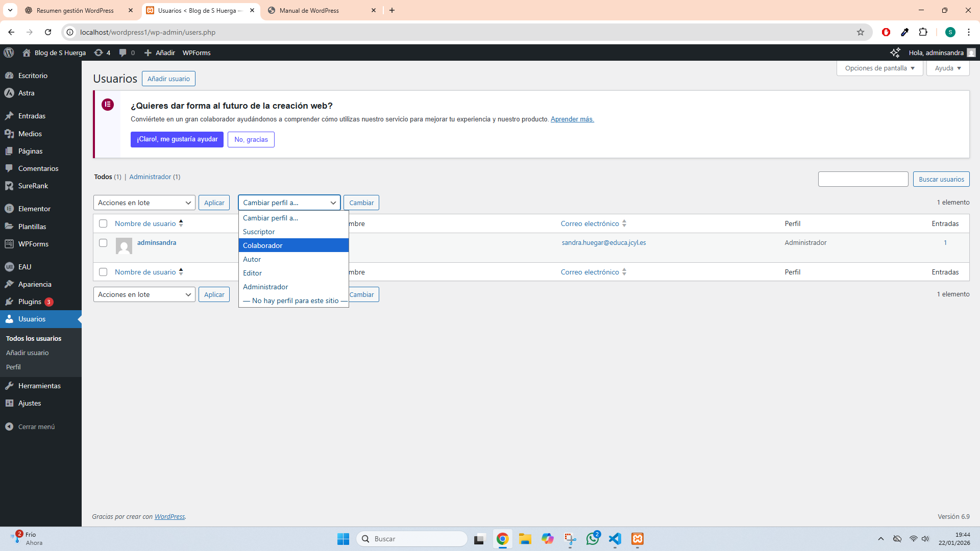Select Editor from the role dropdown list
This screenshot has height=551, width=980.
(x=252, y=273)
